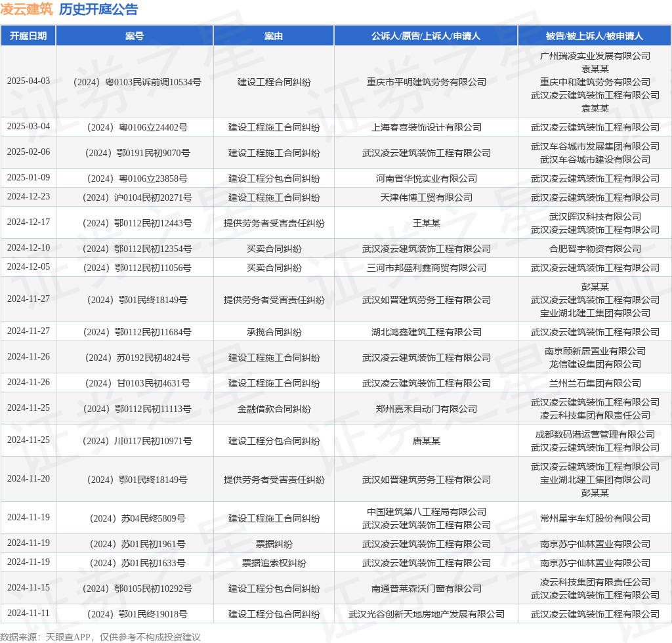Click the date 2025-04-03
This screenshot has width=672, height=643.
pos(28,81)
